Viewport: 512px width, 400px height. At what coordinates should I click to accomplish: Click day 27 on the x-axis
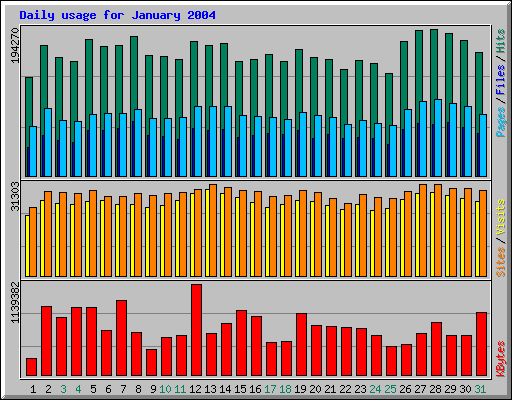tap(420, 389)
